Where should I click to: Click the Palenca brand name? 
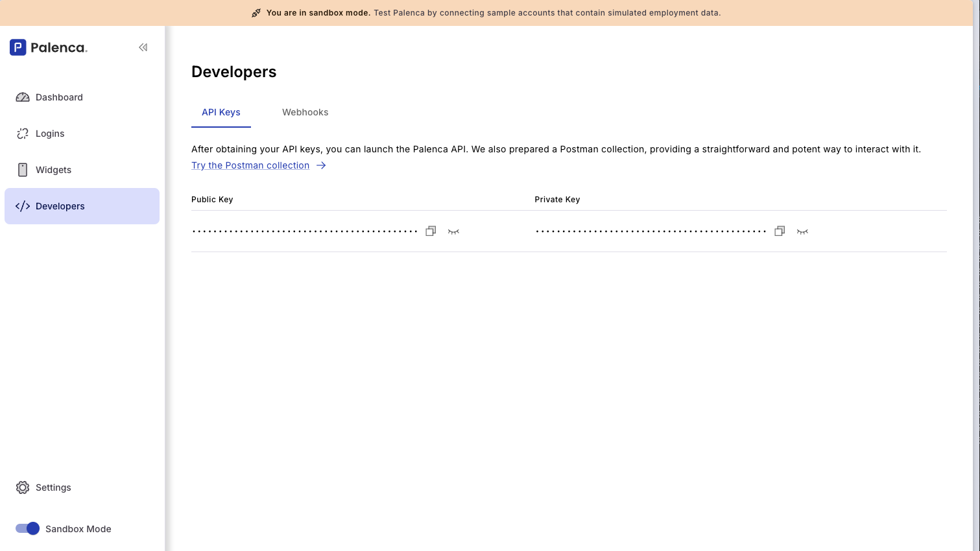click(x=59, y=47)
